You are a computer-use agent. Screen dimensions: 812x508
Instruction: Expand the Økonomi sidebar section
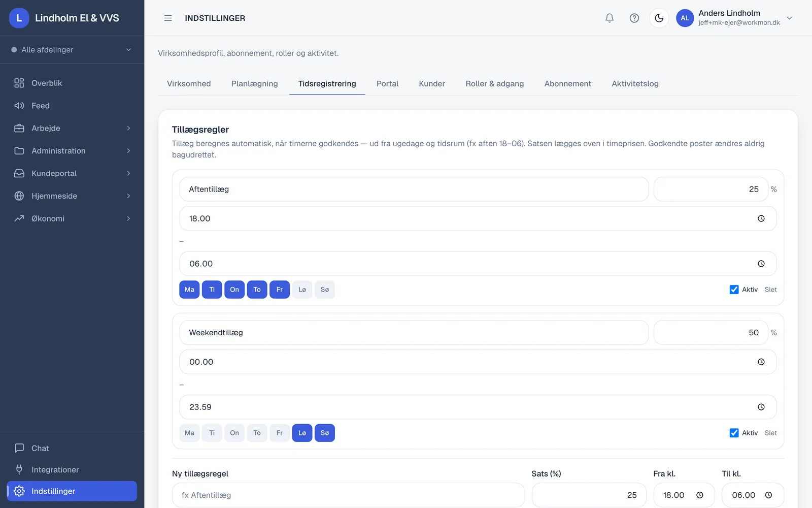tap(72, 218)
